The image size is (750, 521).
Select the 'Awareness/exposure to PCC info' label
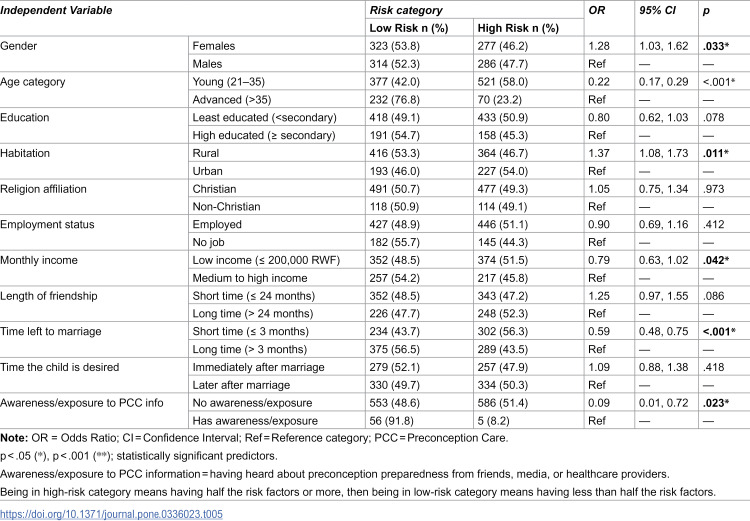pos(82,403)
